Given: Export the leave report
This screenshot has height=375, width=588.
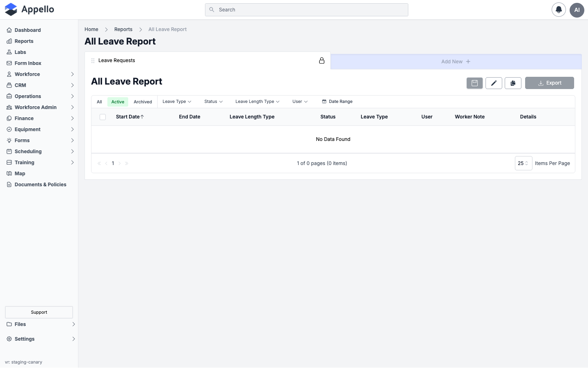Looking at the screenshot, I should point(550,83).
